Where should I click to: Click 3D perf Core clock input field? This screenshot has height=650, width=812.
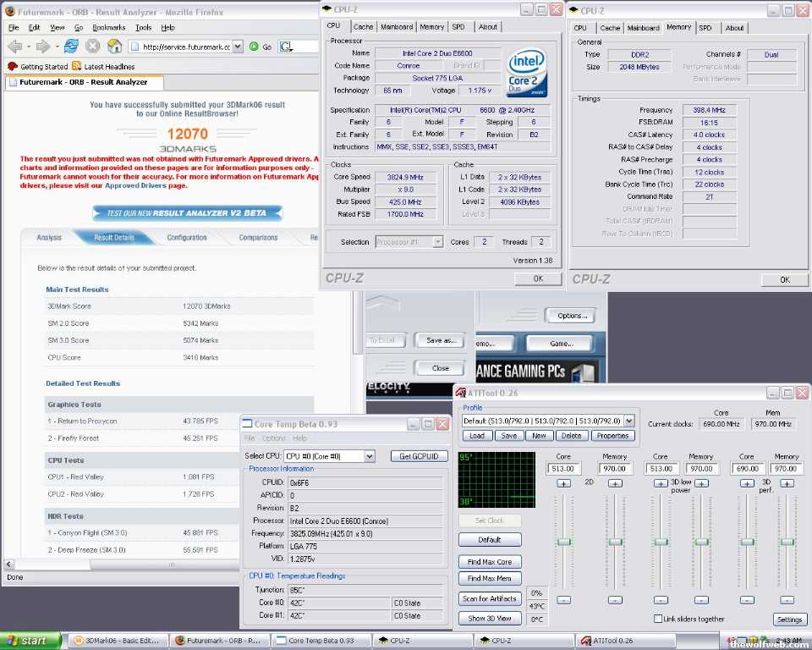click(x=747, y=468)
